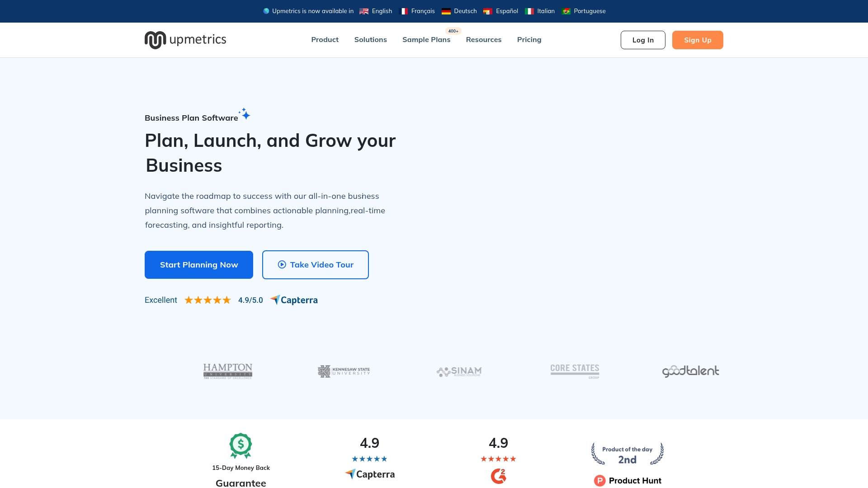Click the play icon inside Take Video Tour
868x488 pixels.
pyautogui.click(x=281, y=264)
